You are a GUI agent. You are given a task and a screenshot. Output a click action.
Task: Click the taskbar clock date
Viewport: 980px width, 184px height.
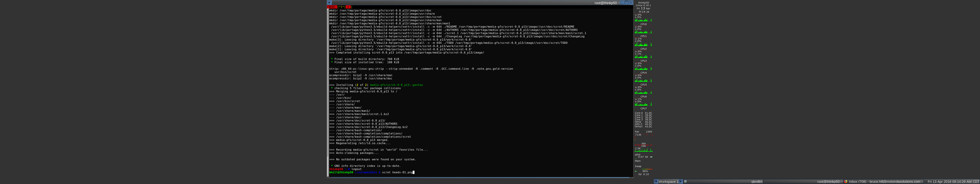953,182
